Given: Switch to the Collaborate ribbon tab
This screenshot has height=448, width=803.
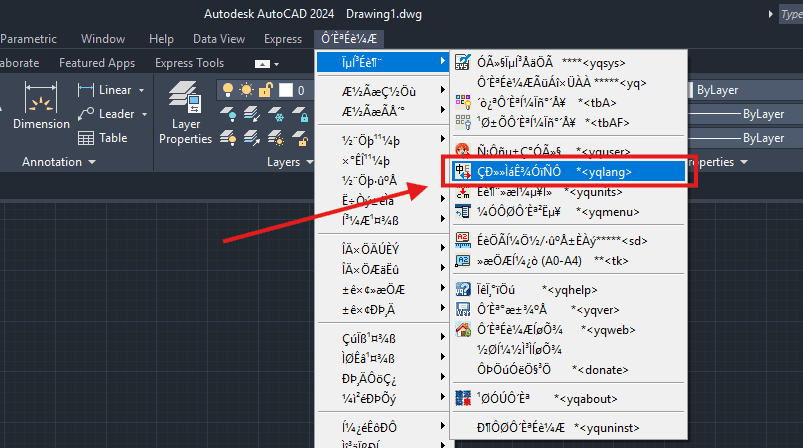Looking at the screenshot, I should click(x=19, y=63).
